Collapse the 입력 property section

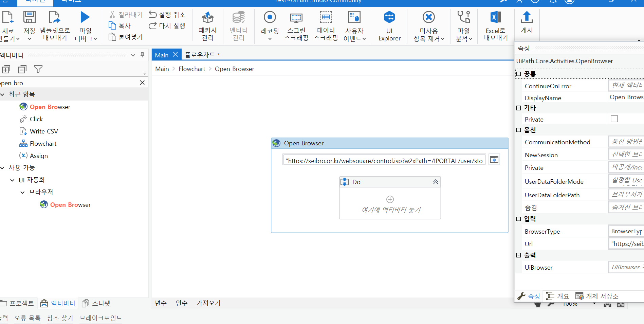point(518,219)
